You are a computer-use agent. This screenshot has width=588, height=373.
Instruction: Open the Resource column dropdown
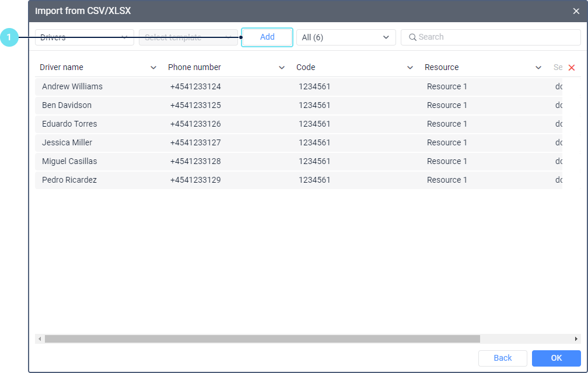pyautogui.click(x=538, y=68)
